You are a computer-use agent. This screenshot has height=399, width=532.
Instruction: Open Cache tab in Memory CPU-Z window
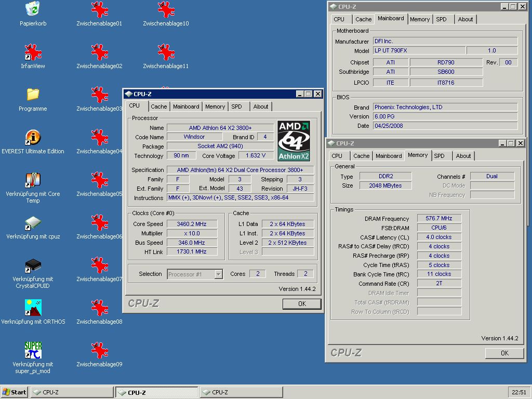[362, 156]
